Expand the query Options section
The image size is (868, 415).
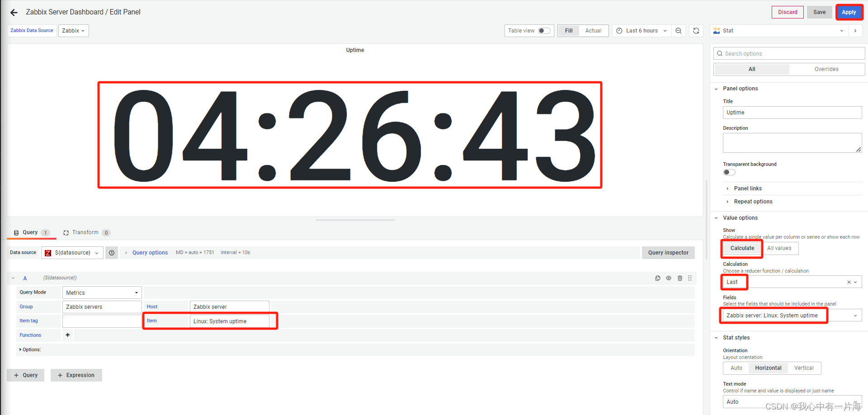(30, 349)
